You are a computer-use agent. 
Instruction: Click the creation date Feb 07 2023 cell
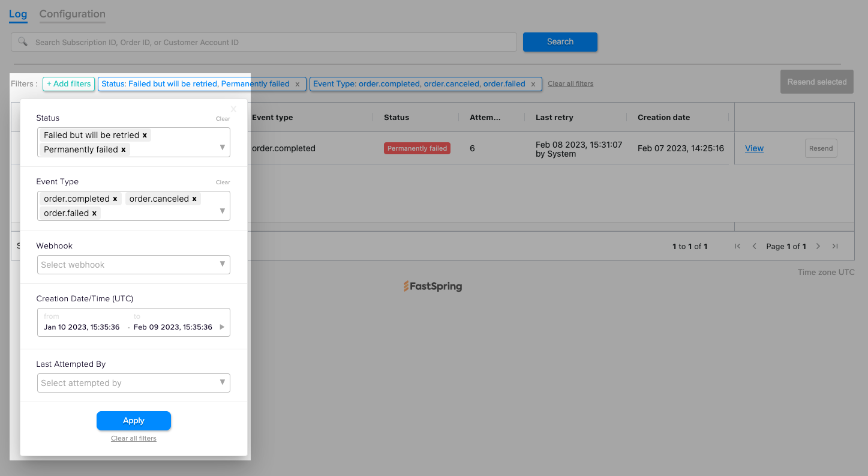[x=681, y=148]
